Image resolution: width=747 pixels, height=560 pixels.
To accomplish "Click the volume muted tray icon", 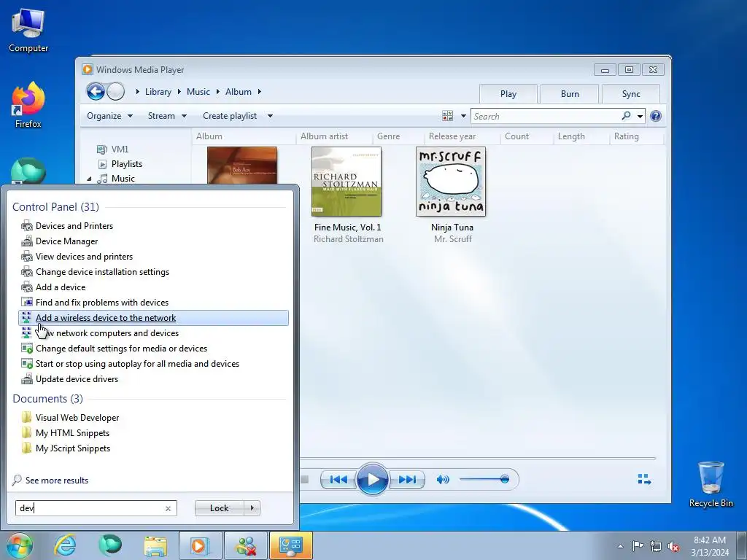I will pyautogui.click(x=673, y=546).
